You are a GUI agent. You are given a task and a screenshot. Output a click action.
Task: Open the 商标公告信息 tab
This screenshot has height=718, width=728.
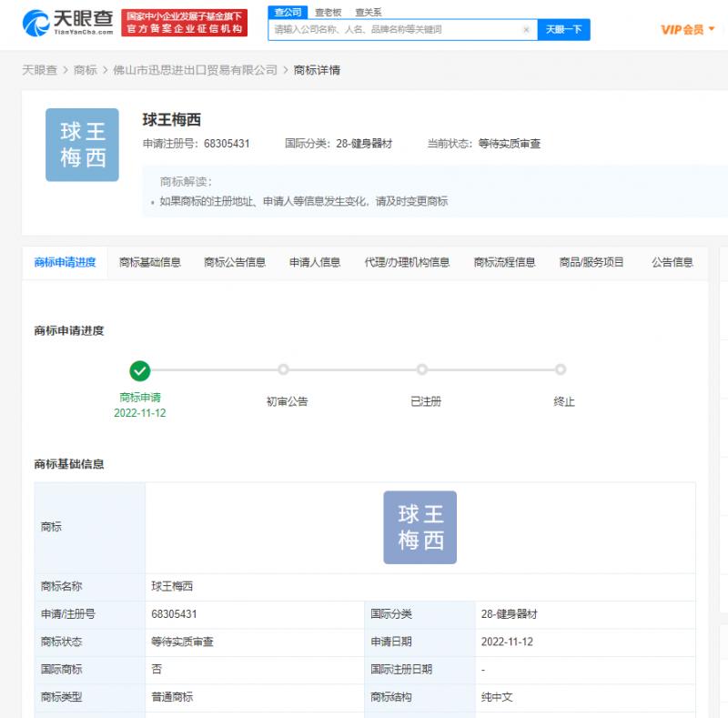pos(235,261)
